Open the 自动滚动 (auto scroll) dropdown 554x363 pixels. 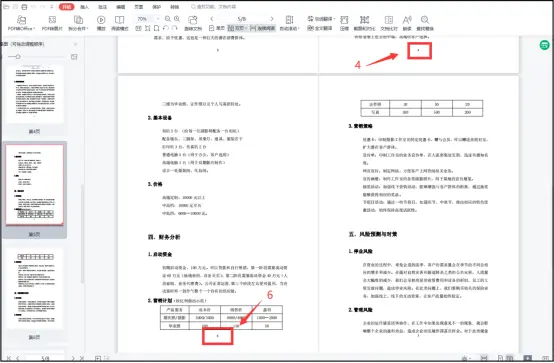(289, 23)
